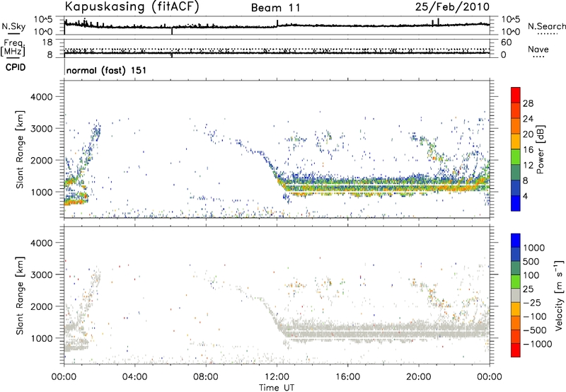Screen dimensions: 566x392
Task: Click the Slant Range [km] label of velocity panel
Action: click(x=20, y=295)
